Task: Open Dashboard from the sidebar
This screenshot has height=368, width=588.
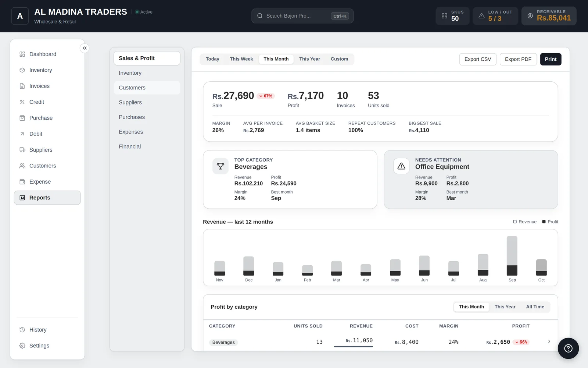Action: pos(47,54)
